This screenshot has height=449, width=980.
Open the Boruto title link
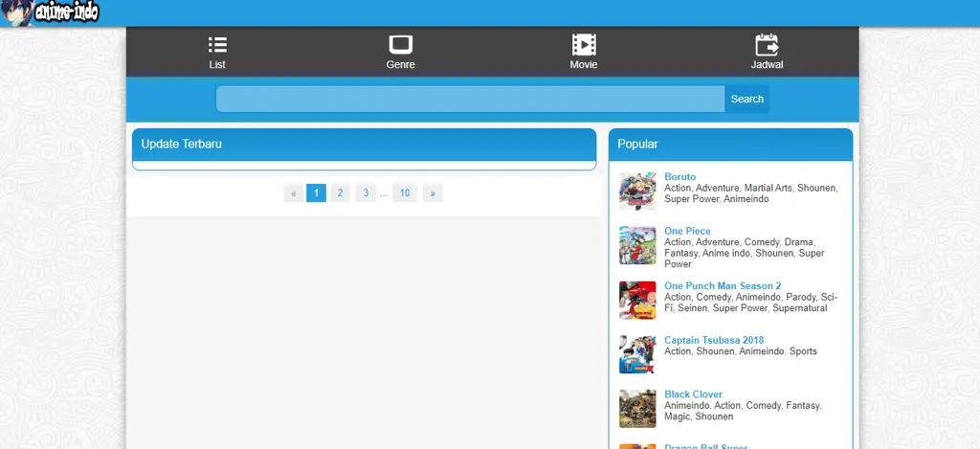pos(680,177)
